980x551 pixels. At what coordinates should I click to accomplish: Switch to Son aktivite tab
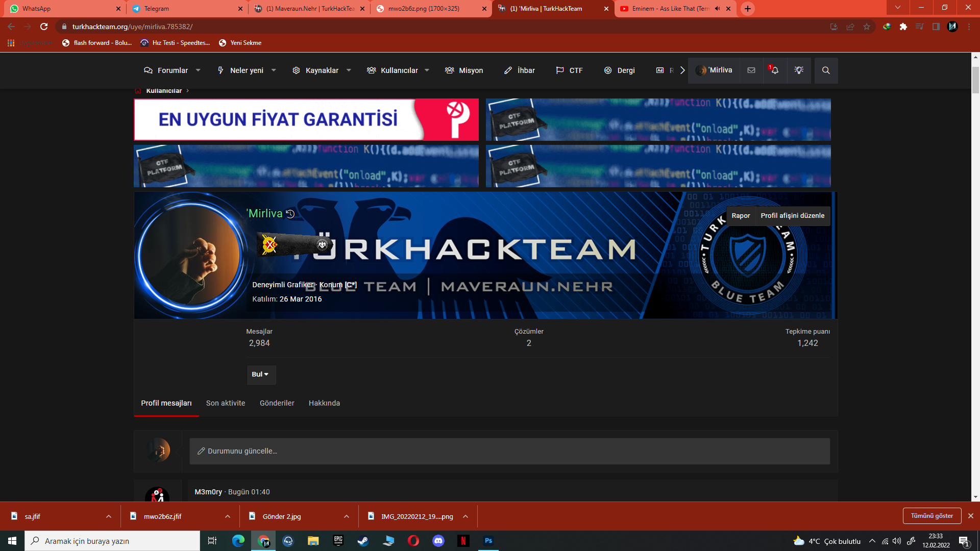tap(226, 403)
